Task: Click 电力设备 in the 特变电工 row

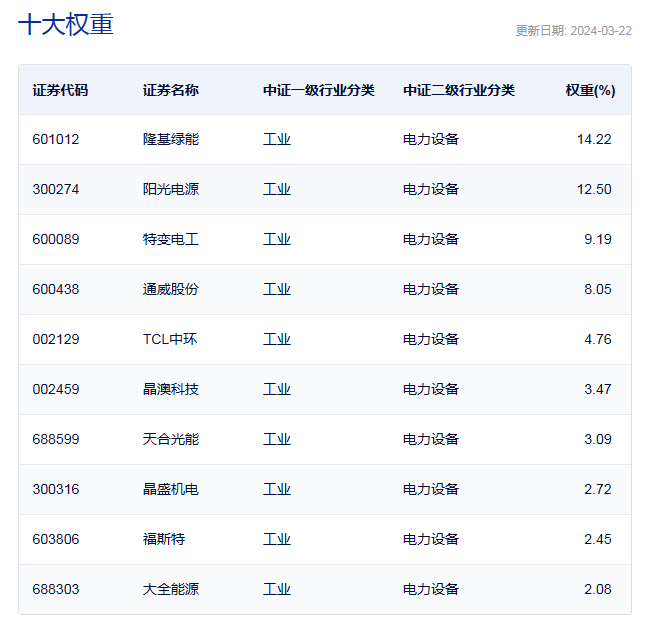Action: pos(431,239)
